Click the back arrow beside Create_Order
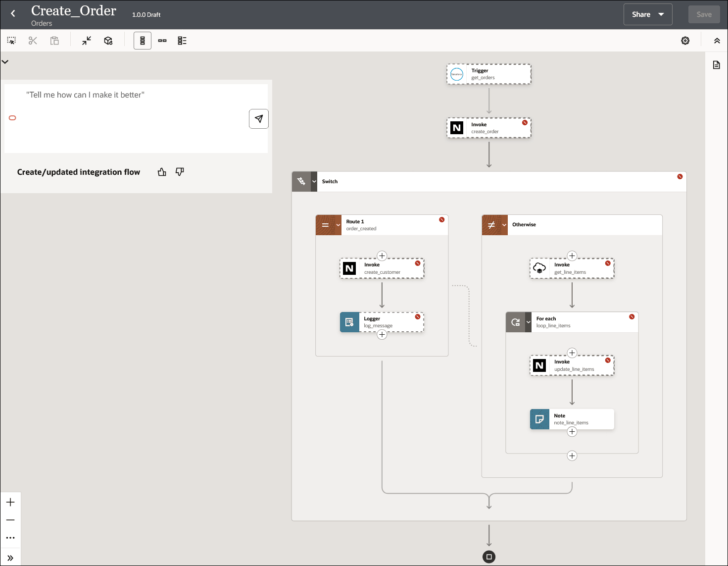Image resolution: width=728 pixels, height=566 pixels. tap(12, 14)
